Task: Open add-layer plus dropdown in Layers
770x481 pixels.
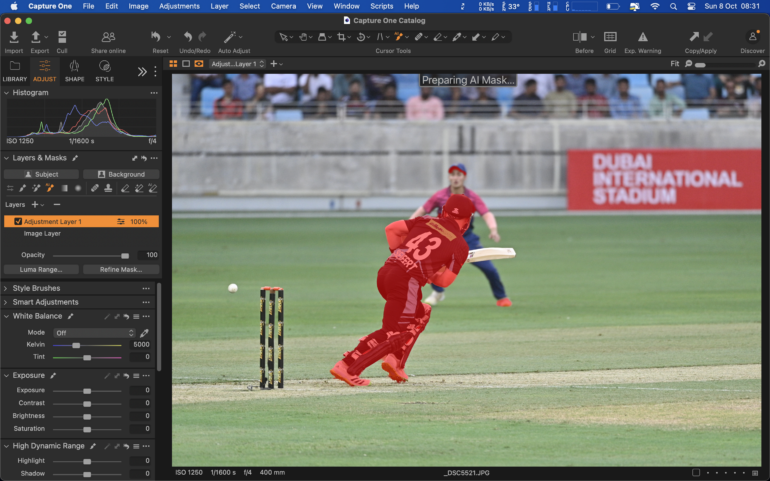Action: [37, 204]
